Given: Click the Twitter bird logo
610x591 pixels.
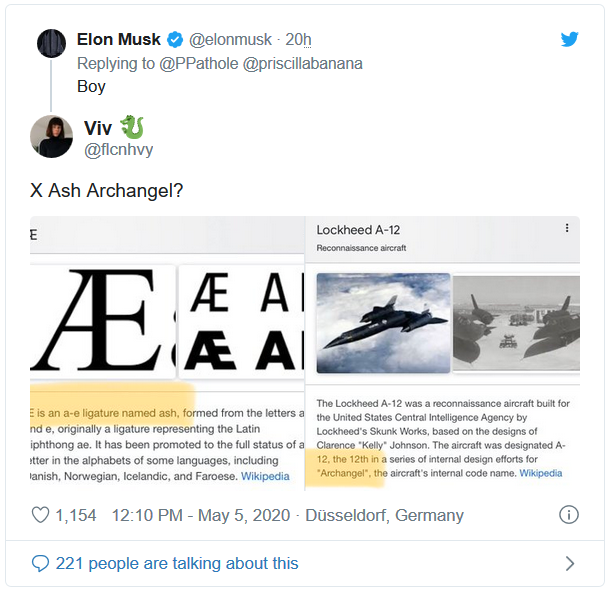Looking at the screenshot, I should point(569,39).
